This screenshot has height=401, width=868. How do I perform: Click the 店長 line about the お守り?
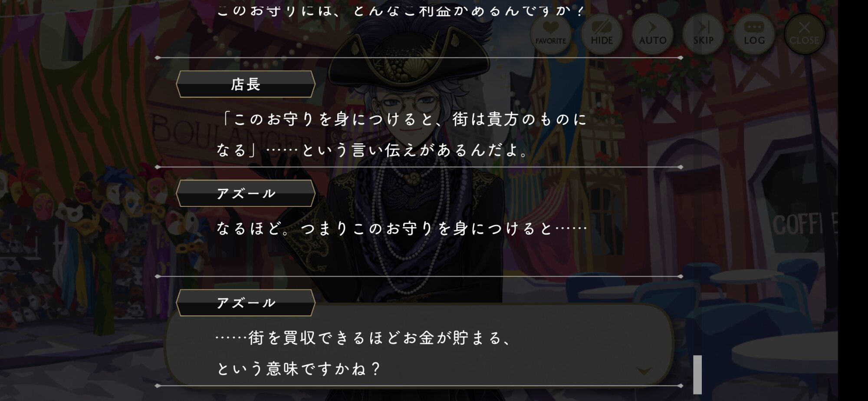tap(401, 134)
